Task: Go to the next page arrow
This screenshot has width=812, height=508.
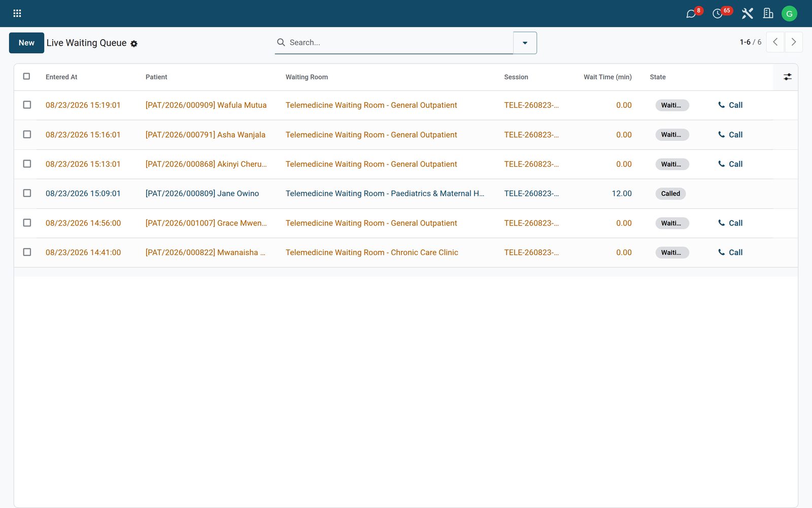Action: (794, 42)
